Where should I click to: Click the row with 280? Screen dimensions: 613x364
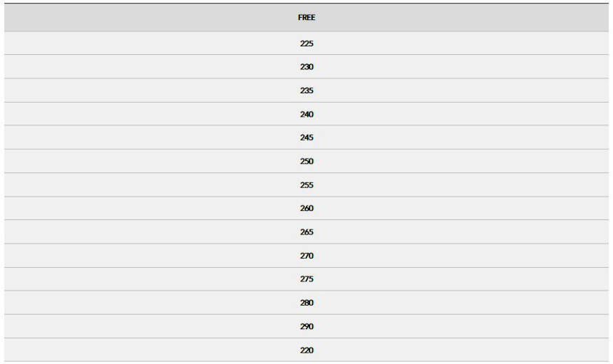click(x=306, y=303)
